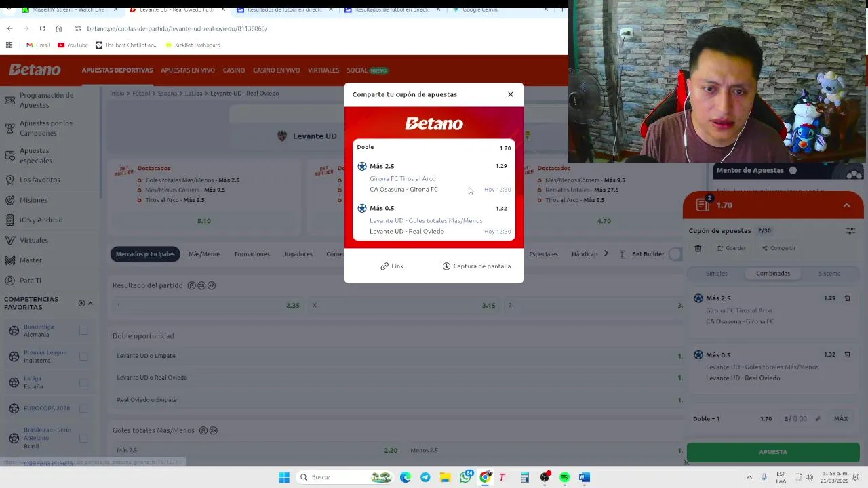Open Para Ti person icon

pos(9,280)
